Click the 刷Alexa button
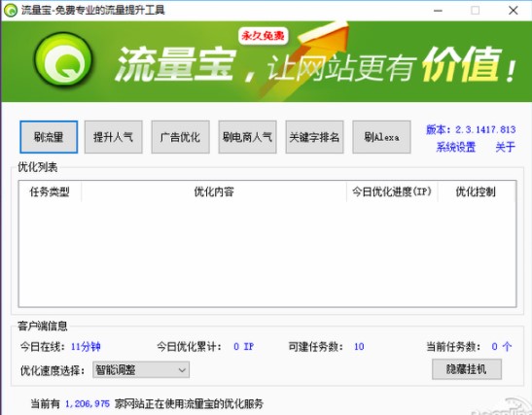 (381, 137)
